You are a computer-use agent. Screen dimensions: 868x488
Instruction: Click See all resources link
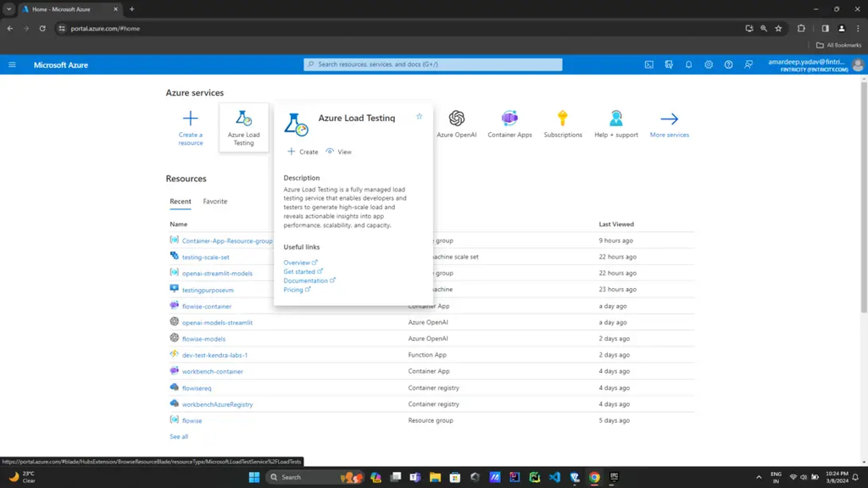click(179, 436)
